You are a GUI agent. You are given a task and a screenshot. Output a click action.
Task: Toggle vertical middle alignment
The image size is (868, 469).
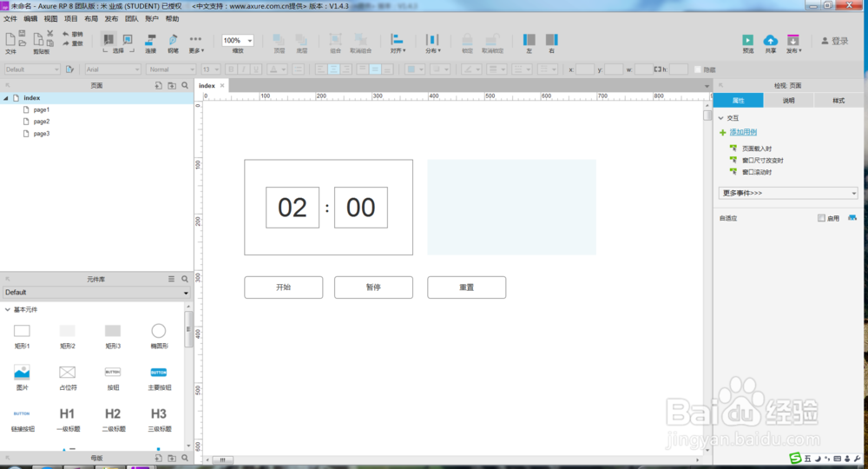click(x=375, y=69)
